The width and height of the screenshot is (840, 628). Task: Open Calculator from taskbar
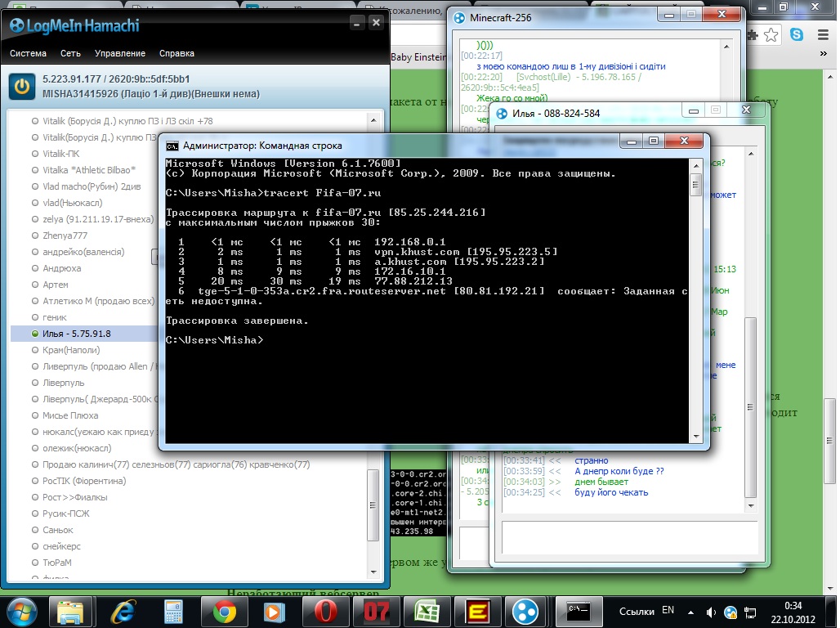pos(173,612)
